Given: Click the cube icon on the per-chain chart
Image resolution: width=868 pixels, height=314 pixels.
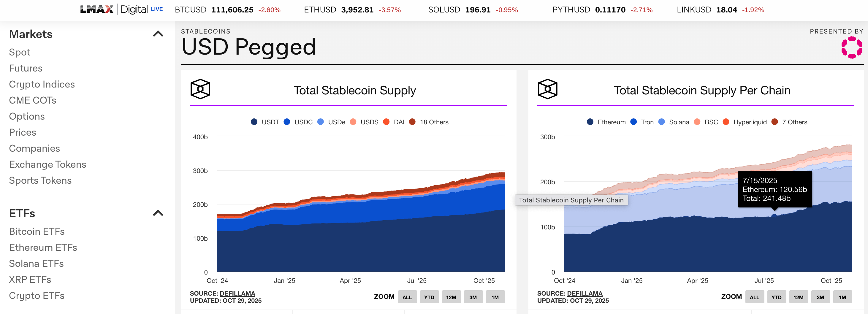Looking at the screenshot, I should click(x=548, y=89).
